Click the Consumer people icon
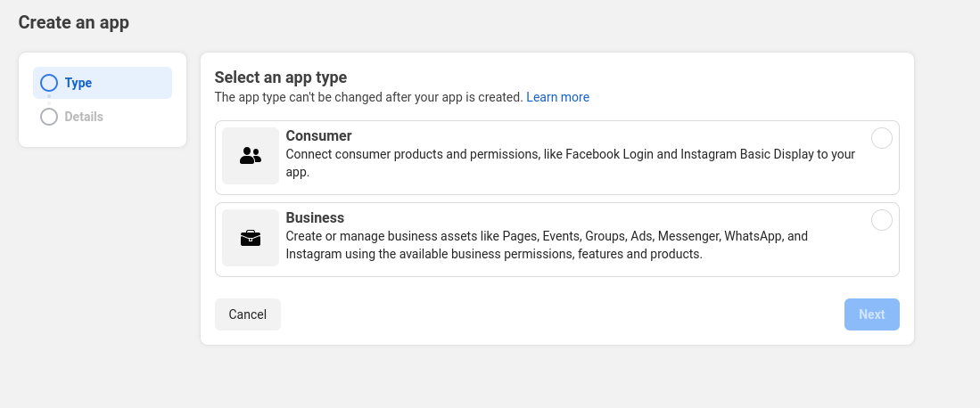 251,156
